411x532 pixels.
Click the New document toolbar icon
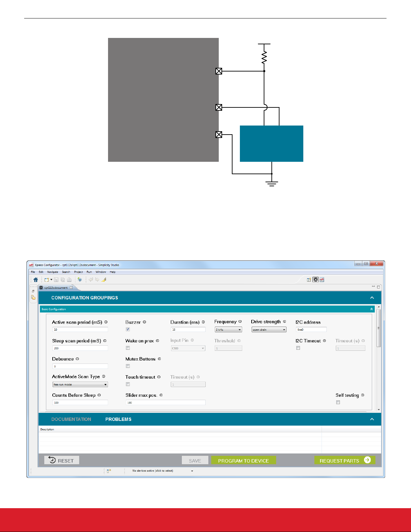pos(47,280)
